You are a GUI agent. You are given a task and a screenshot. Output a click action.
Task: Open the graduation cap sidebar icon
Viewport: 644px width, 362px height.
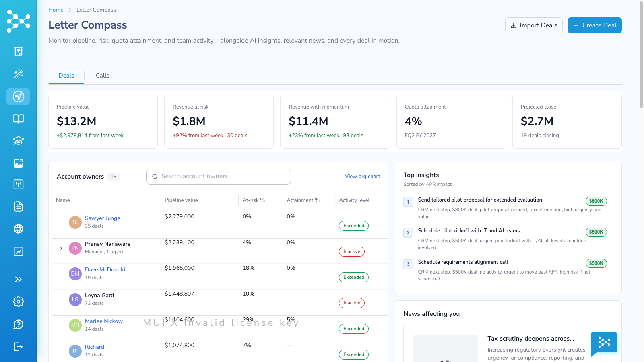coord(18,141)
